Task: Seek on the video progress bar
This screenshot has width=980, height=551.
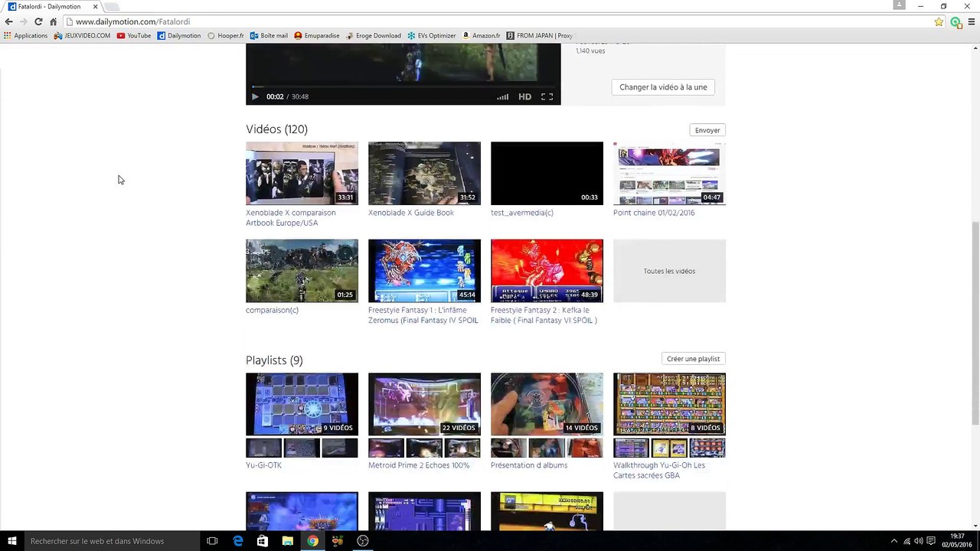Action: point(403,86)
